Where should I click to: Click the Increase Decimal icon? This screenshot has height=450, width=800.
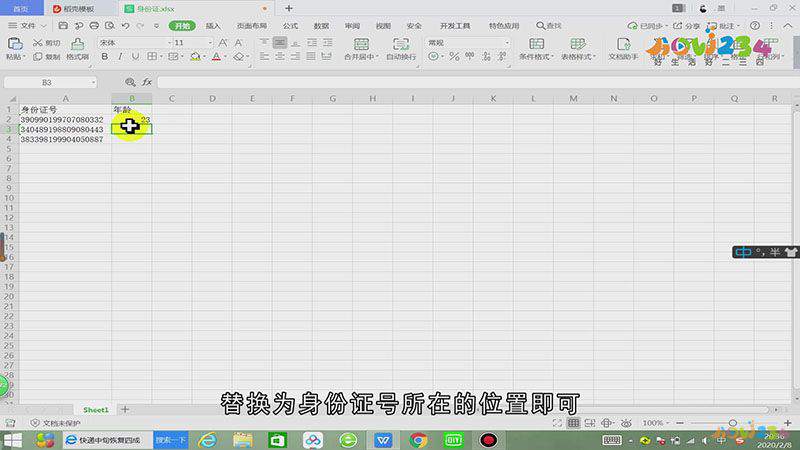487,57
